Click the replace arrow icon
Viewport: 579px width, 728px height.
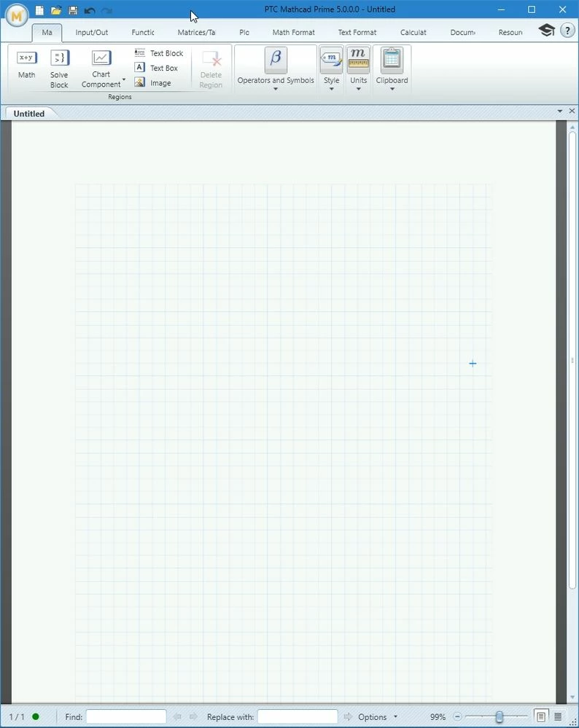348,717
